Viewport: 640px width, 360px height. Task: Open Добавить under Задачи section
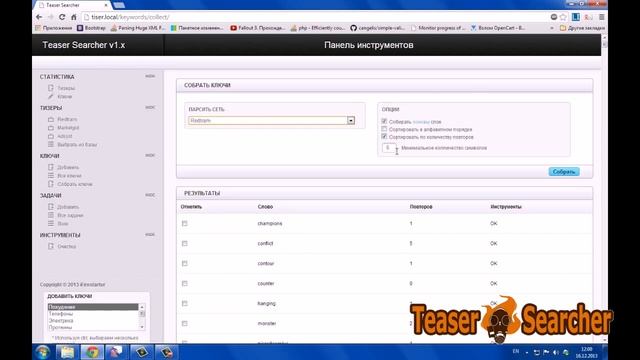coord(68,207)
